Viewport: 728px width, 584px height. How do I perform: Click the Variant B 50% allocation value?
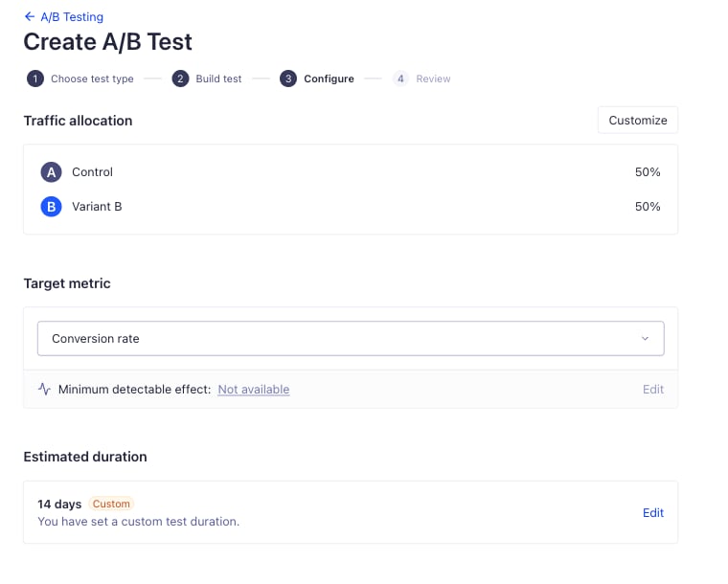pos(648,207)
